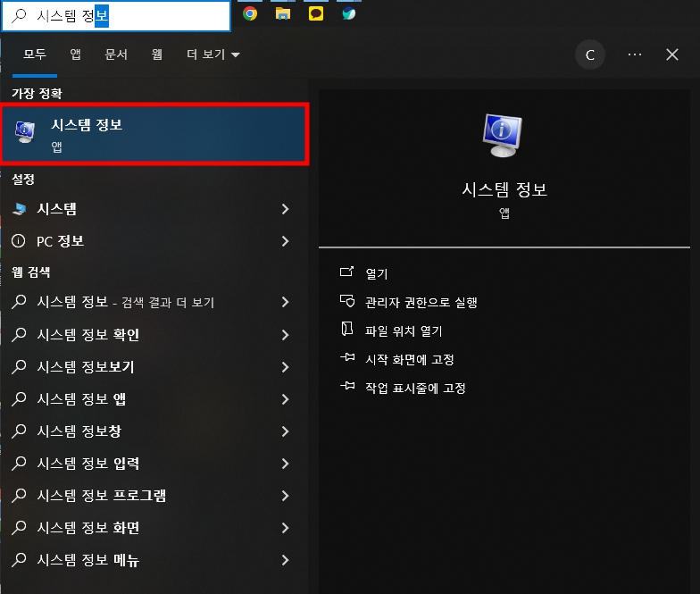Click 열기 to open the app
This screenshot has height=594, width=700.
tap(377, 273)
